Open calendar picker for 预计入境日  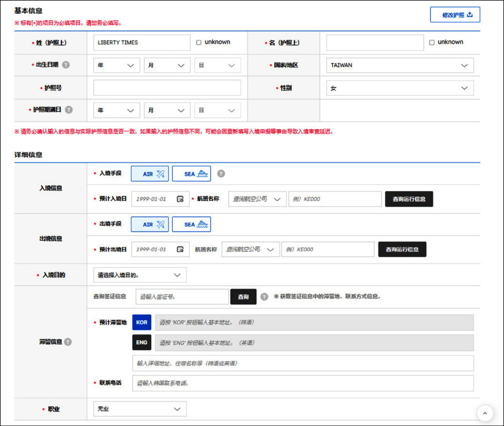point(180,199)
